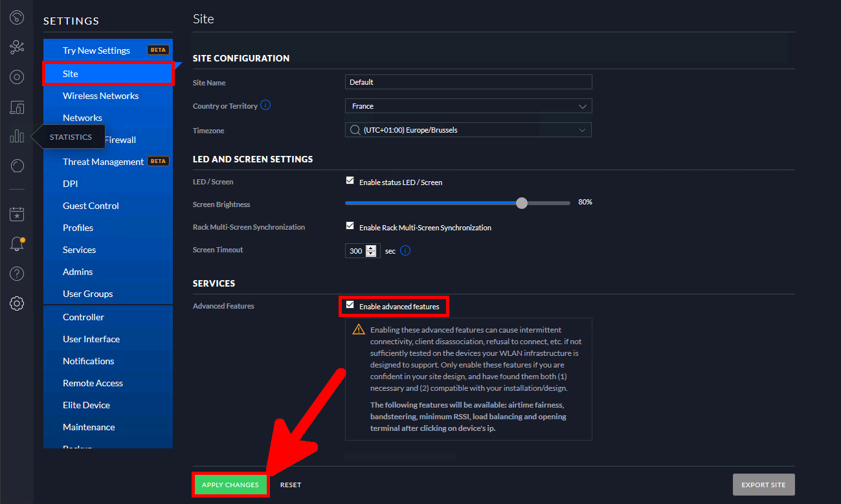841x504 pixels.
Task: Disable Rack Multi-Screen Synchronization
Action: 350,226
